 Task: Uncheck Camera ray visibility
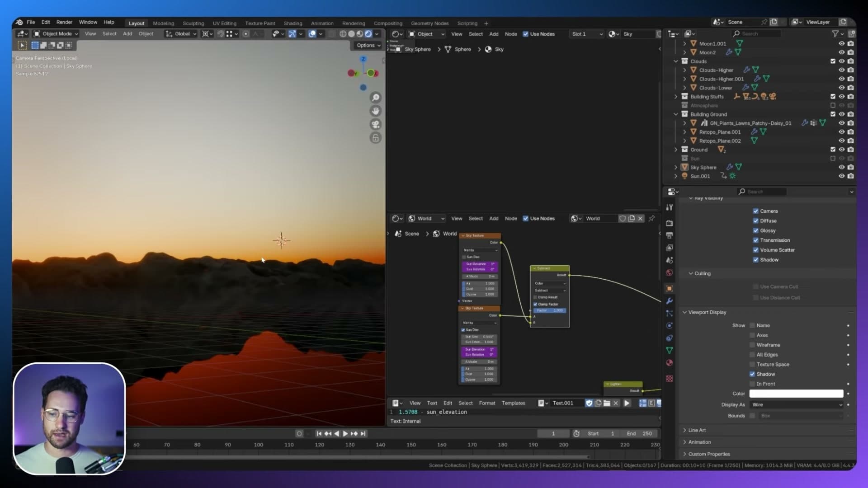[755, 211]
